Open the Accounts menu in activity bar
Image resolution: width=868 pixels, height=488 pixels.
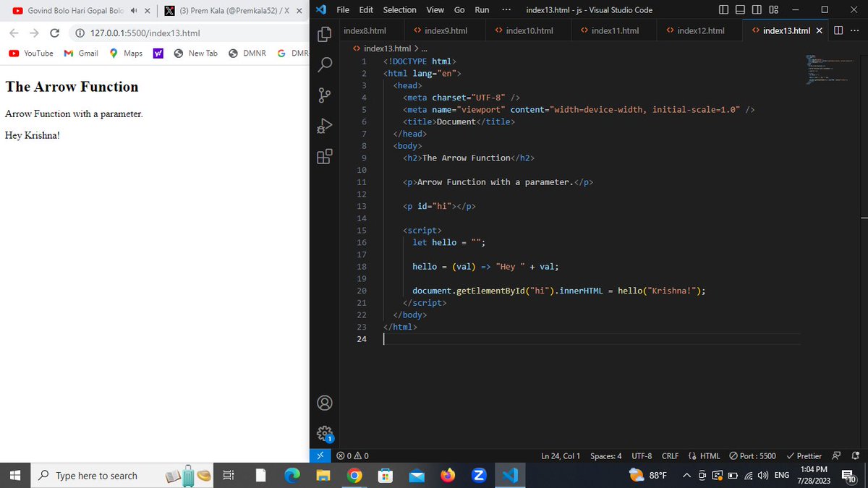pyautogui.click(x=325, y=403)
